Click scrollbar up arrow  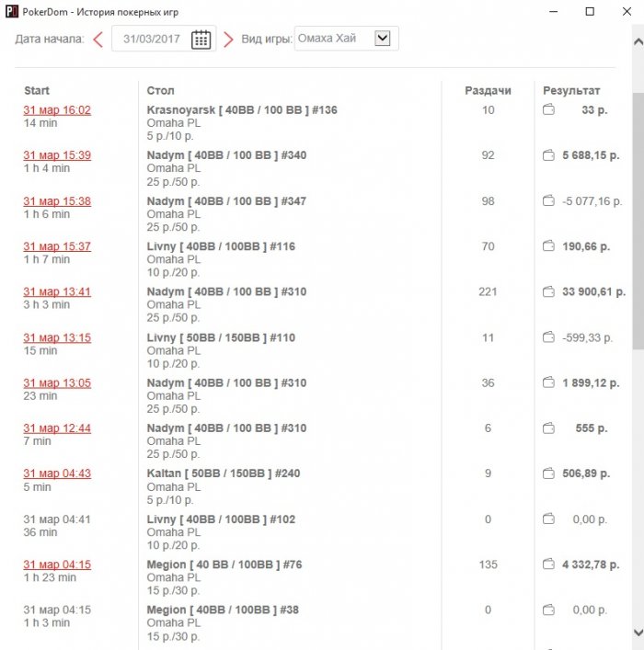pyautogui.click(x=638, y=41)
